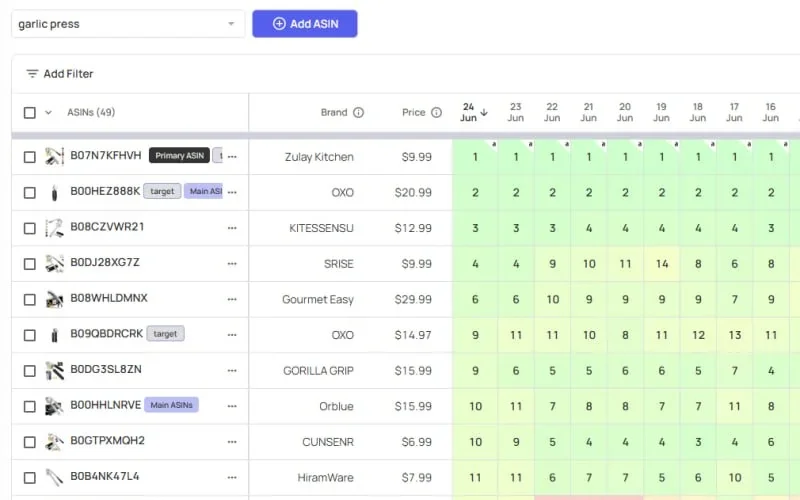Click the product thumbnail for B09QBDRCRK

point(54,335)
